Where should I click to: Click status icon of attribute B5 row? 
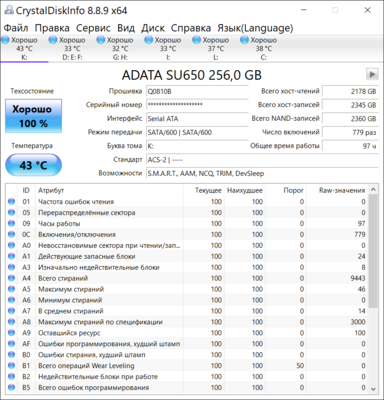tap(11, 387)
